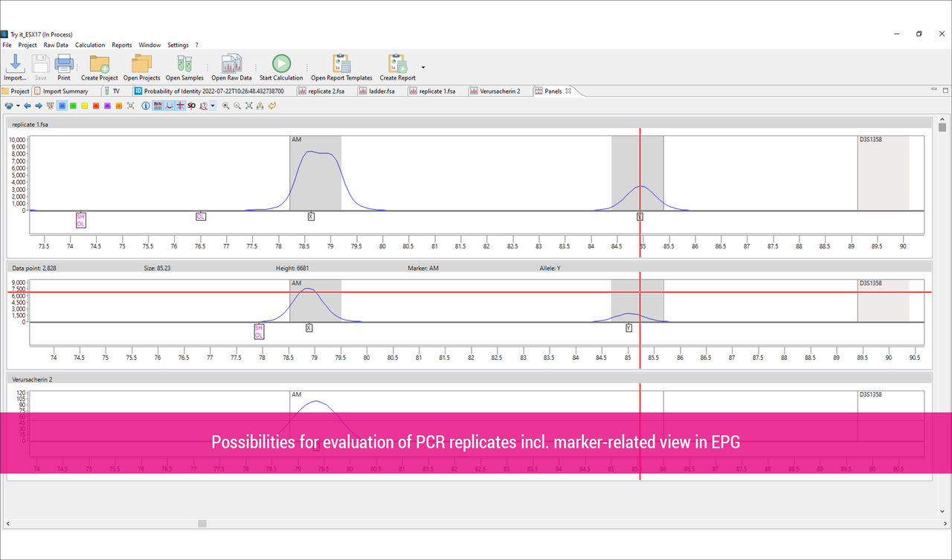Click the frame-all-channels icon after the orange square
The image size is (952, 560).
pos(130,106)
